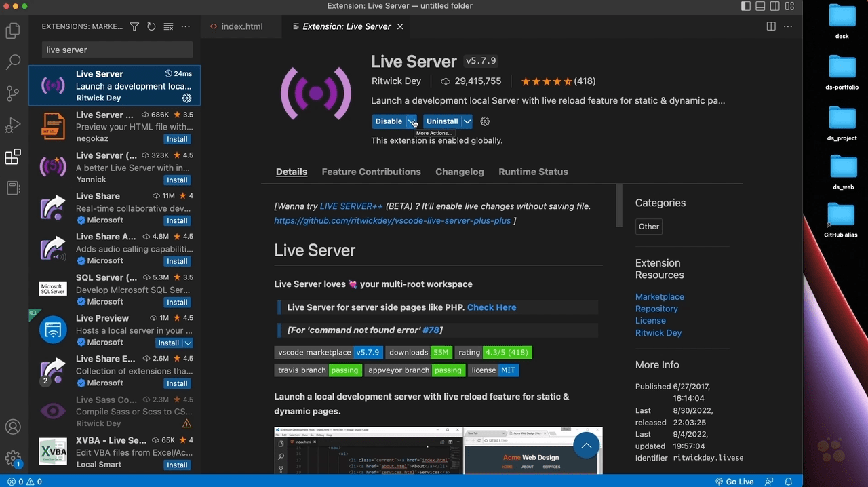Open the Run and Debug view
This screenshot has width=868, height=487.
coord(13,125)
